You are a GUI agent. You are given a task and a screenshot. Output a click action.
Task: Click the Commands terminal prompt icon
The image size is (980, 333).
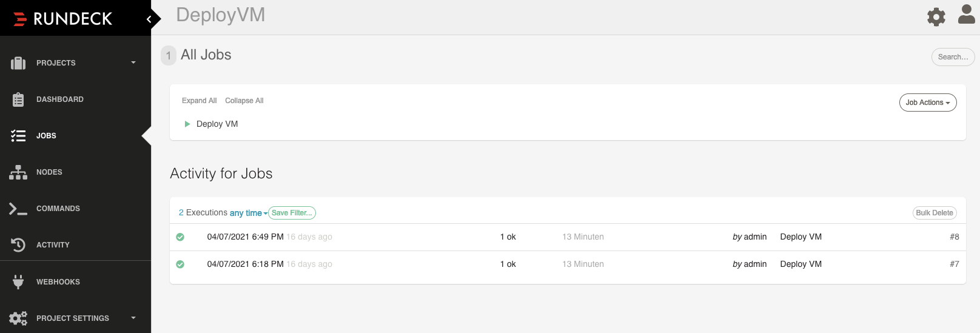pos(18,209)
